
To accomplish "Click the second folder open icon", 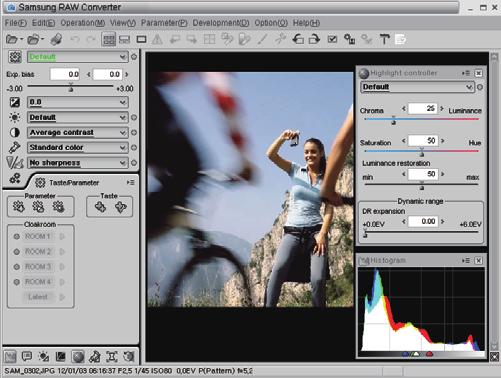I will click(33, 39).
